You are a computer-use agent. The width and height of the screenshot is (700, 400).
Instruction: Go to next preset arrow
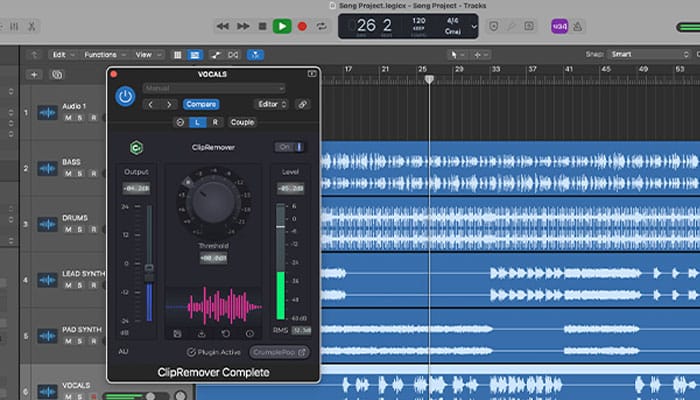coord(169,104)
